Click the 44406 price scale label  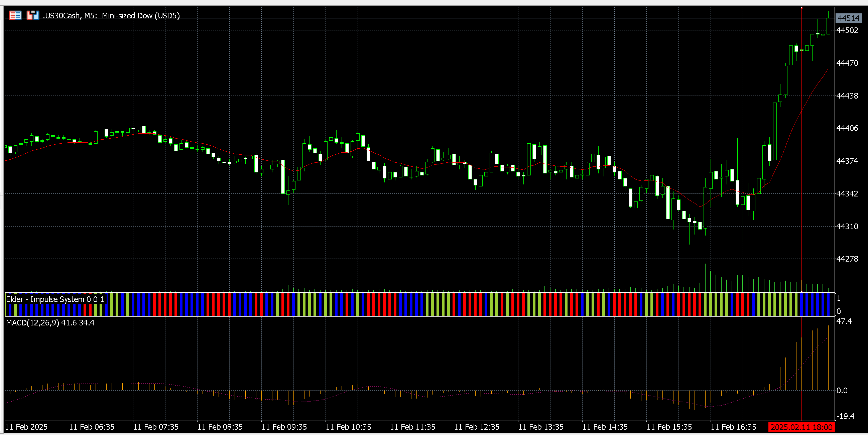(847, 128)
